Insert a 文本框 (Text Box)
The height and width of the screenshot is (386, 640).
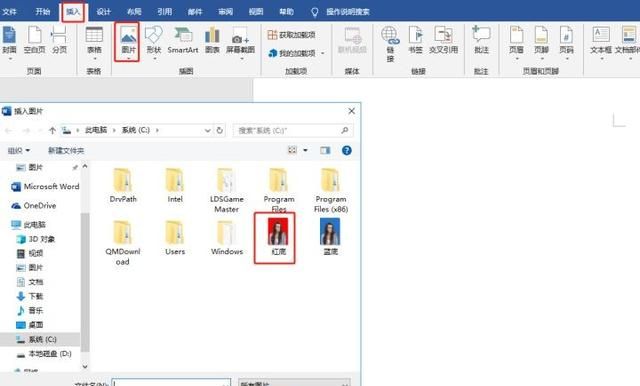(601, 42)
